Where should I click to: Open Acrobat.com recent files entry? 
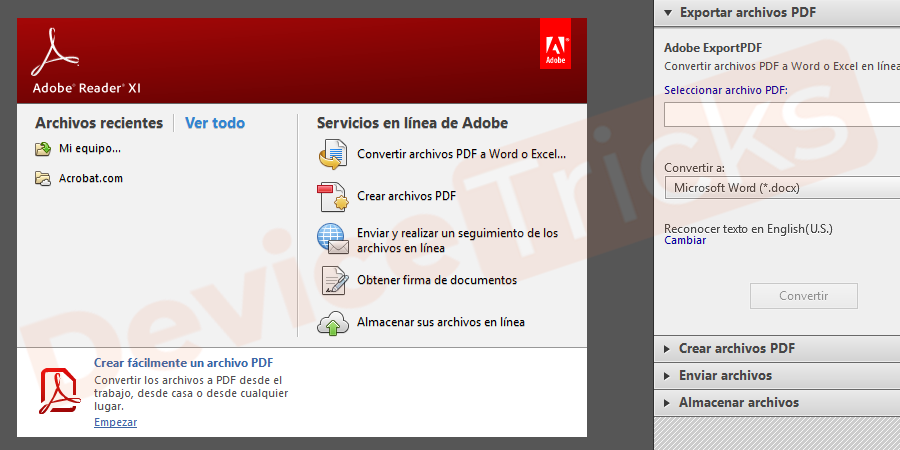click(91, 178)
